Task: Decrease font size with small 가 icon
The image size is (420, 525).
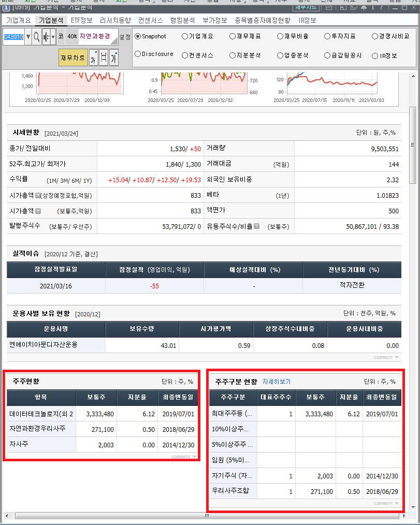Action: point(93,59)
